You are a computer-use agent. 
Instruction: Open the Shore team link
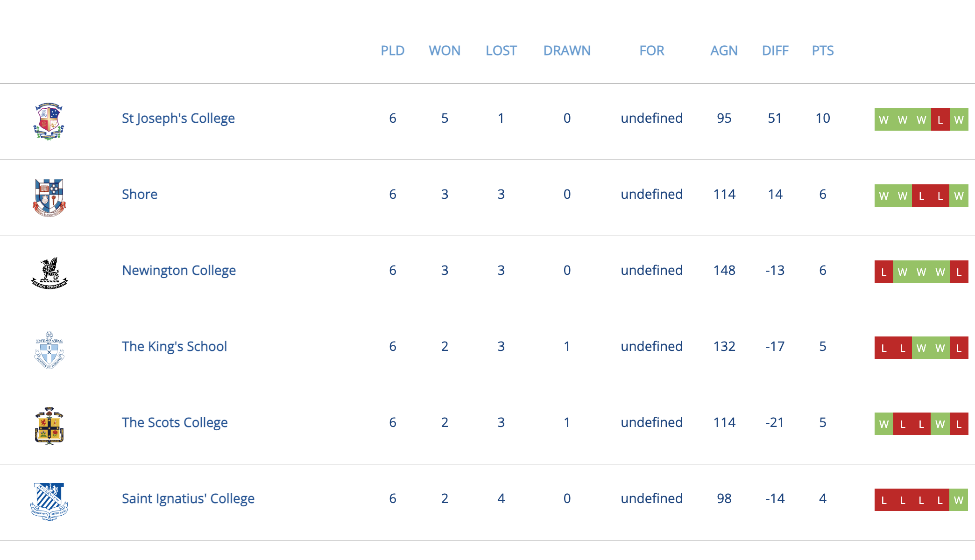pos(140,194)
